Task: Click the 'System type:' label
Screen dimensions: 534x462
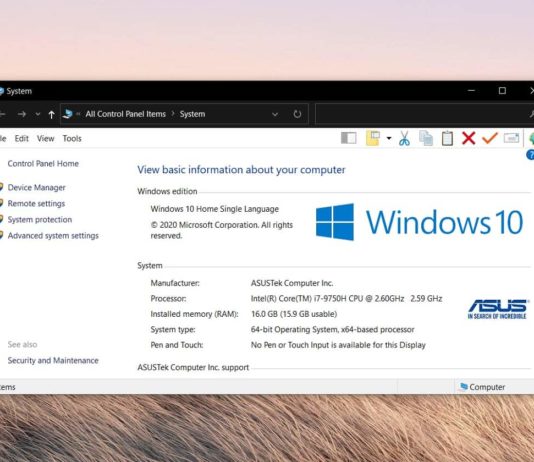Action: 173,330
